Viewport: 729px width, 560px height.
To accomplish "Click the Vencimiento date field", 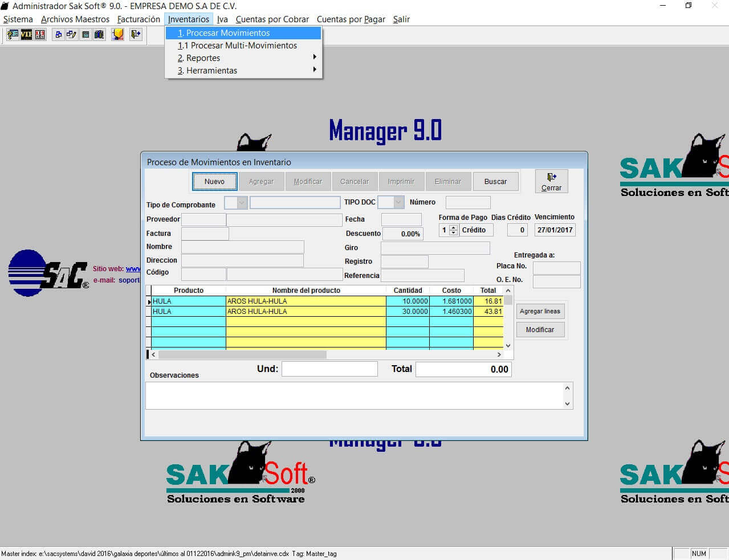I will 555,230.
